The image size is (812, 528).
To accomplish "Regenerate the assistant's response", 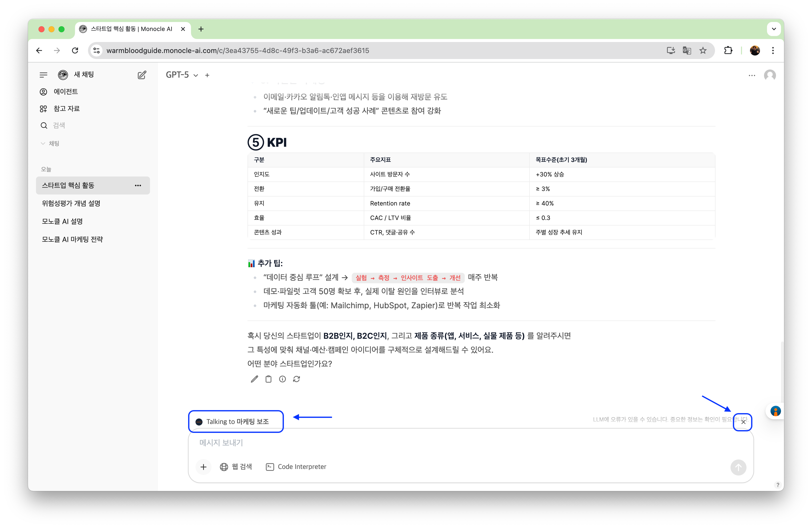I will click(296, 379).
